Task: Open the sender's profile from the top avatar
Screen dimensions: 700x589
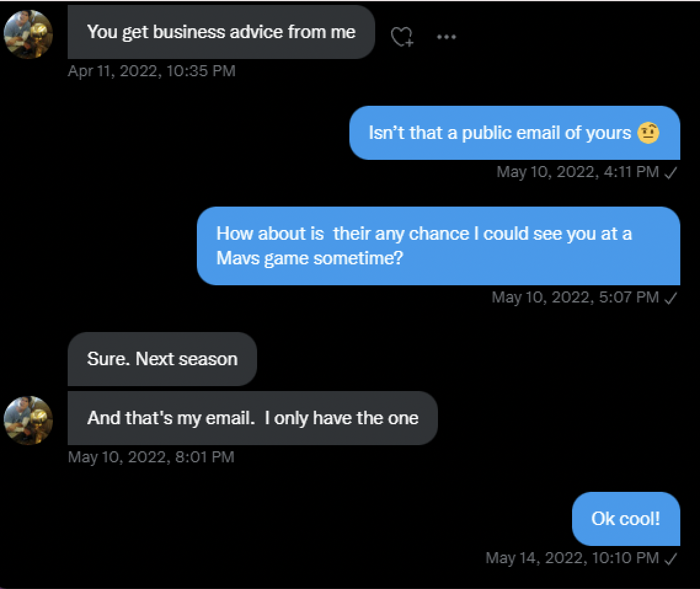Action: pos(28,34)
